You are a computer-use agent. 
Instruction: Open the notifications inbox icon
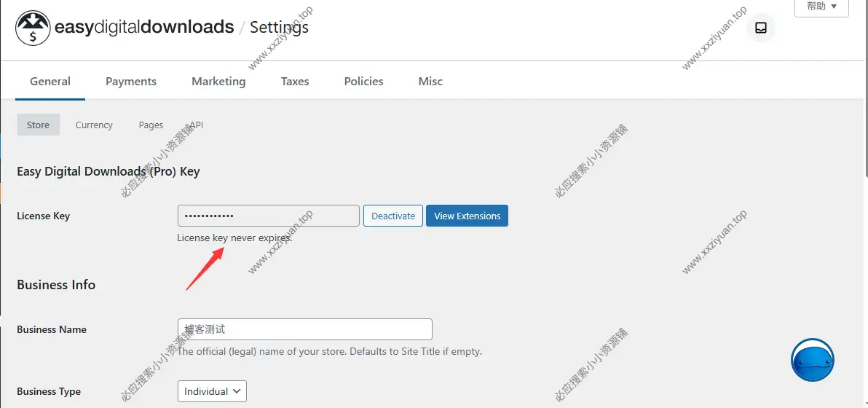pyautogui.click(x=761, y=28)
